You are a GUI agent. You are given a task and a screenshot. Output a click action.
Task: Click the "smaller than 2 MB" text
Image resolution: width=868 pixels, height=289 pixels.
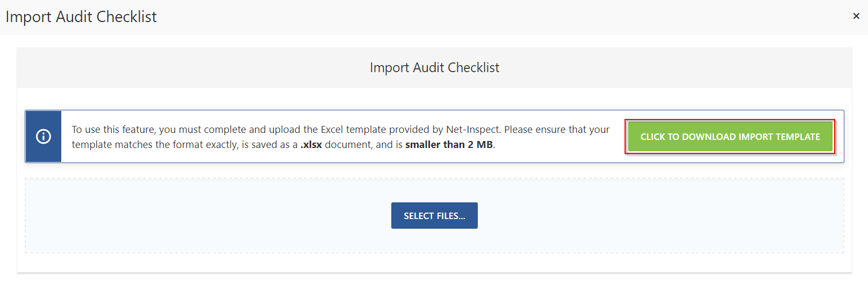point(449,145)
